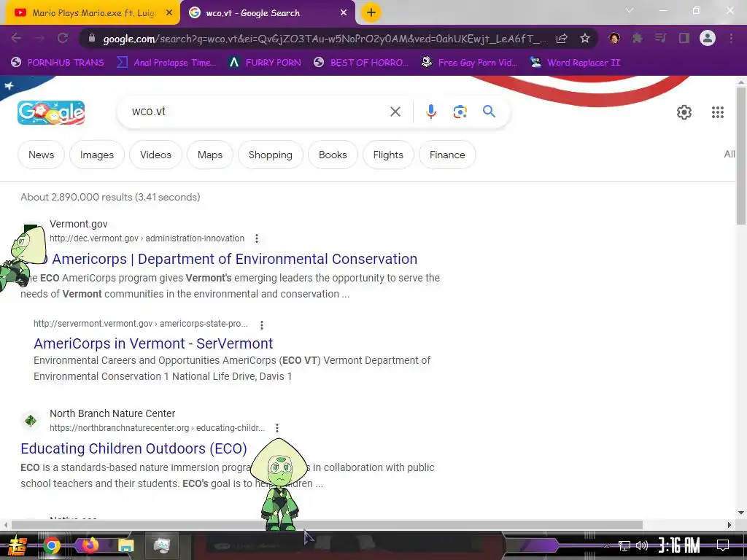Click the Google doodle logo

click(x=51, y=112)
